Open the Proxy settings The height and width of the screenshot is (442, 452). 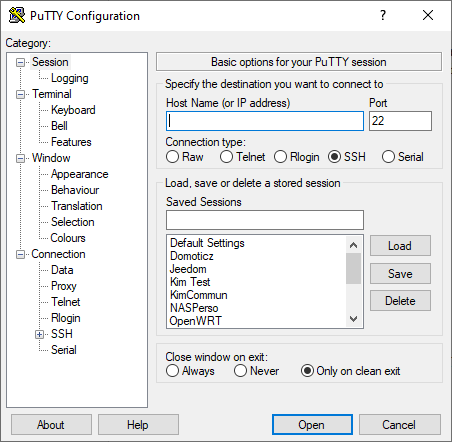tap(64, 286)
